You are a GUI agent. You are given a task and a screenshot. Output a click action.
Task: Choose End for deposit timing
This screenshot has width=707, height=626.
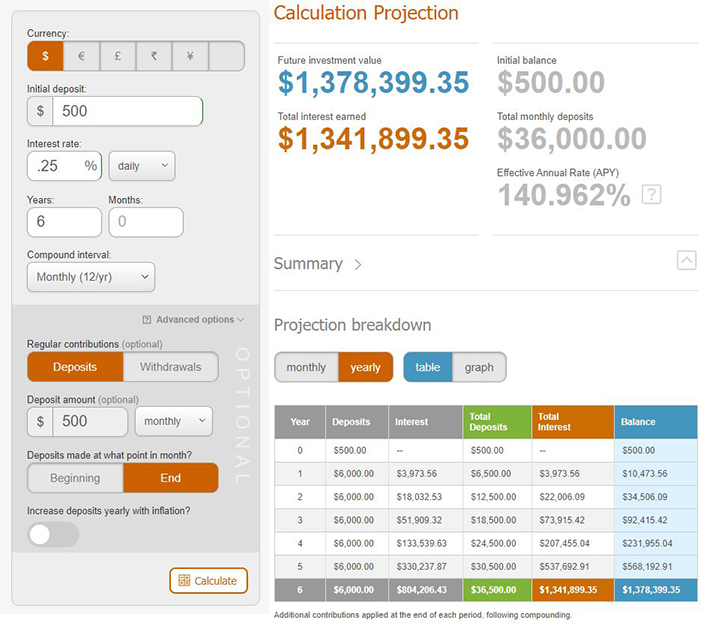170,478
